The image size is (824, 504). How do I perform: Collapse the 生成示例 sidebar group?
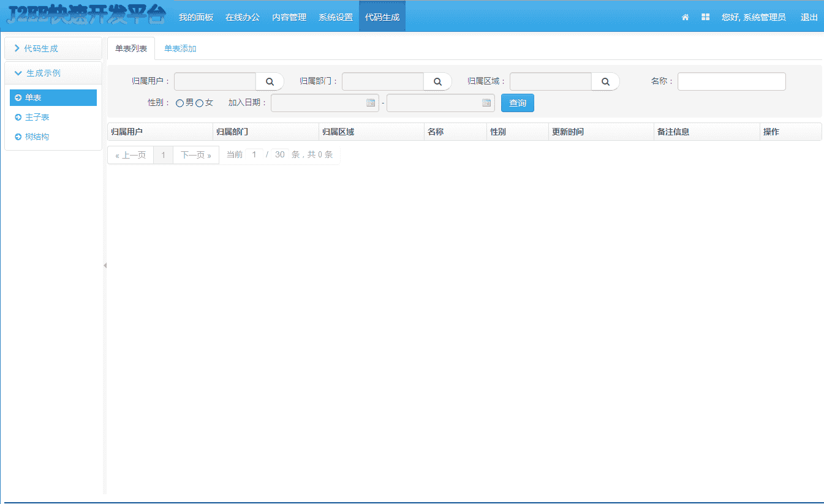point(53,73)
